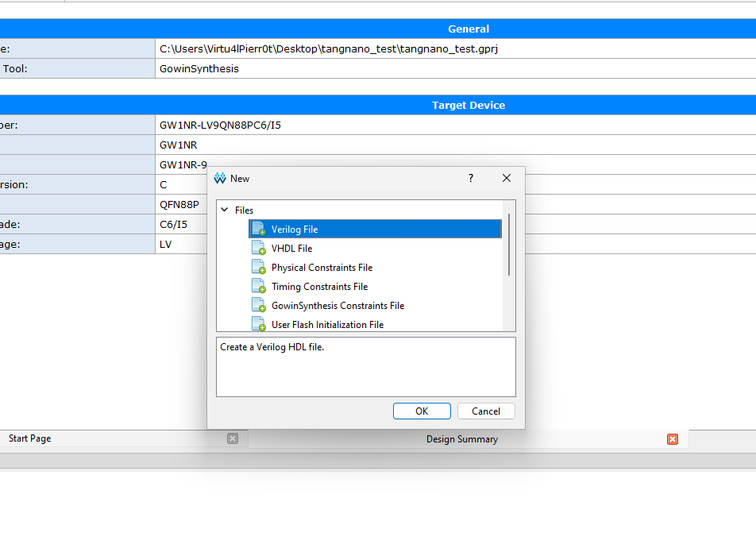
Task: Click the C6/I5 speed grade value
Action: point(174,224)
